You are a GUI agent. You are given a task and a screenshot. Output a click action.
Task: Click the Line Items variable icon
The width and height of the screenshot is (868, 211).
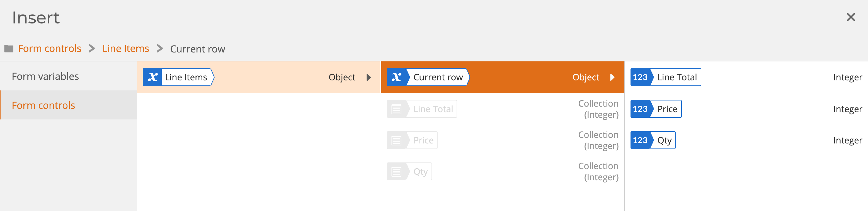(x=152, y=77)
